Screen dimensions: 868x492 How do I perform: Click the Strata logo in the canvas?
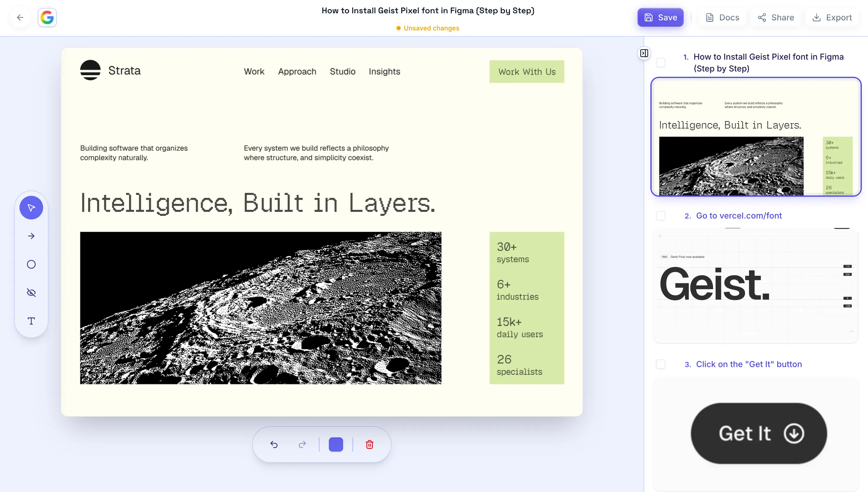click(x=110, y=70)
